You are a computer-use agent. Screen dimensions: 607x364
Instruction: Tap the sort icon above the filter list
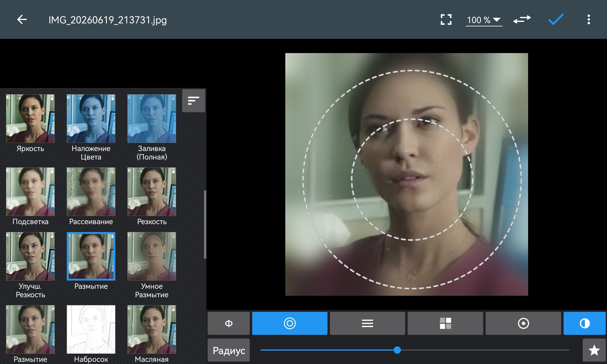tap(193, 100)
